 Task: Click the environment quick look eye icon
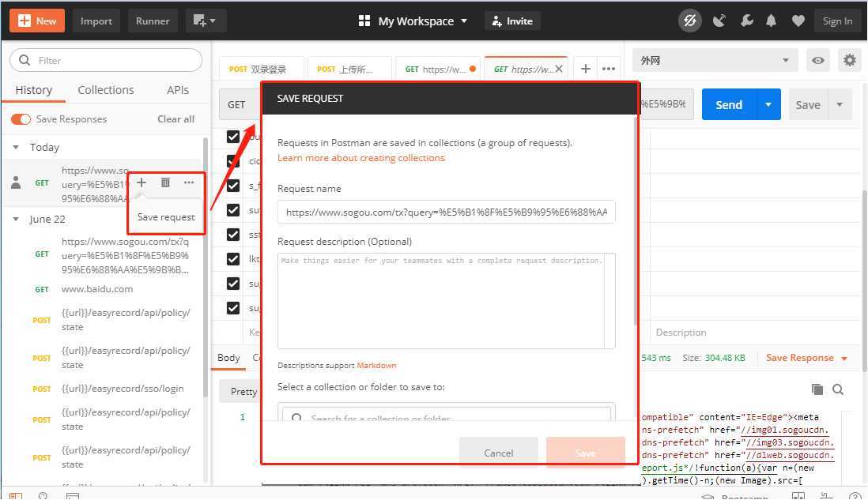[818, 61]
